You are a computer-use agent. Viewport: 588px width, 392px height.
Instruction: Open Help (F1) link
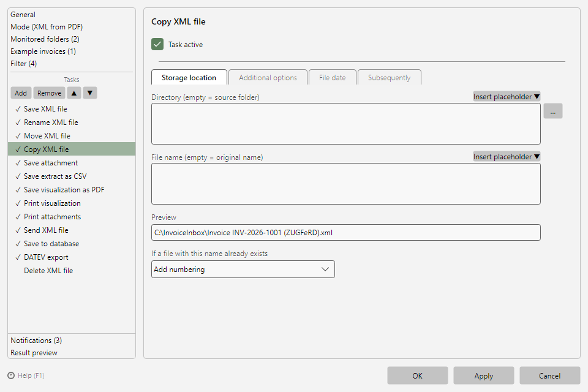click(x=31, y=375)
